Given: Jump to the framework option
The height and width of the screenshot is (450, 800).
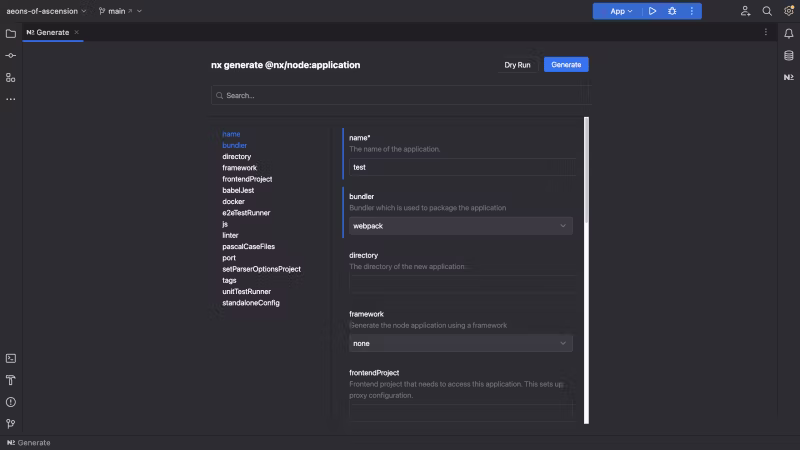Looking at the screenshot, I should 239,168.
